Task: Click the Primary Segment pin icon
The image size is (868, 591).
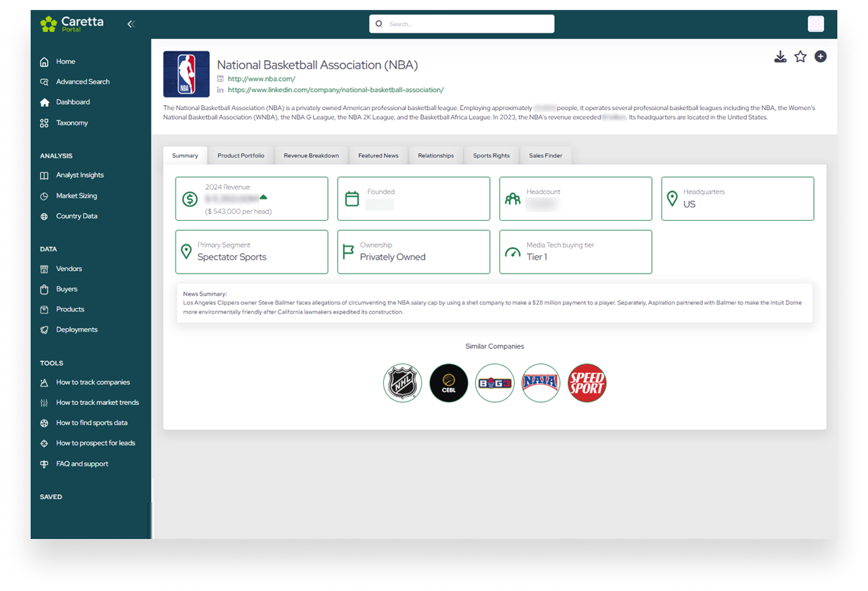Action: click(x=187, y=252)
